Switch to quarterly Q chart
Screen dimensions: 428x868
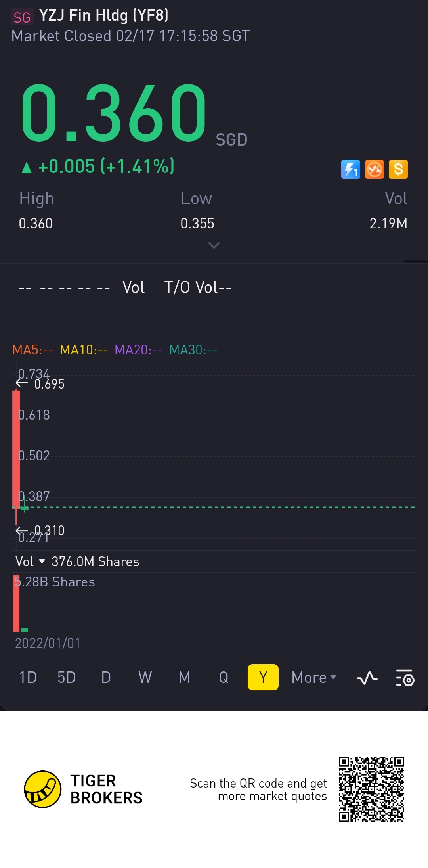[224, 677]
